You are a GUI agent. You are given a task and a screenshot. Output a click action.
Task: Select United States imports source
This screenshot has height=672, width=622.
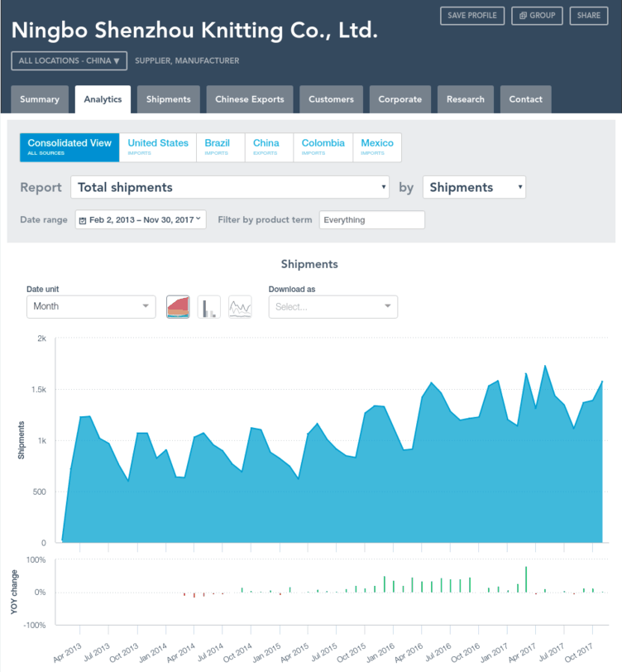[158, 147]
